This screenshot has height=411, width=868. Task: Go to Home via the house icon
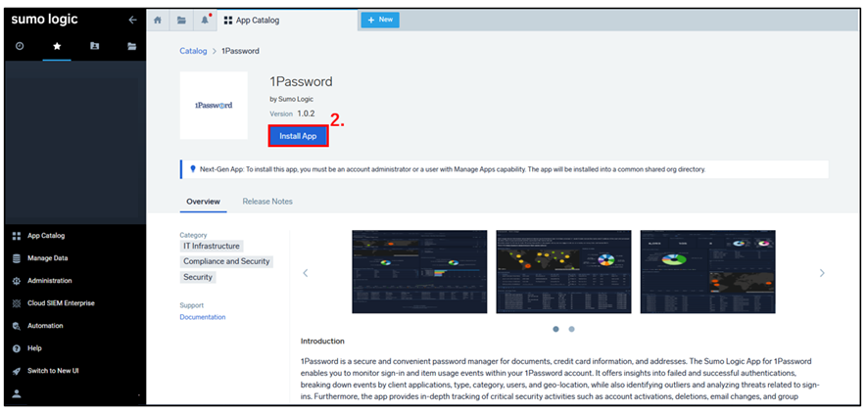[158, 20]
